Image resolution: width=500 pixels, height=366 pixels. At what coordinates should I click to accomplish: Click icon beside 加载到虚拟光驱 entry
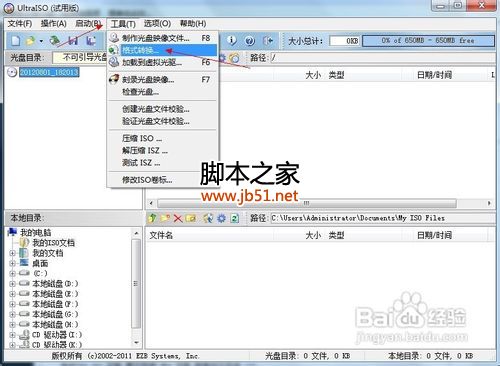point(114,62)
